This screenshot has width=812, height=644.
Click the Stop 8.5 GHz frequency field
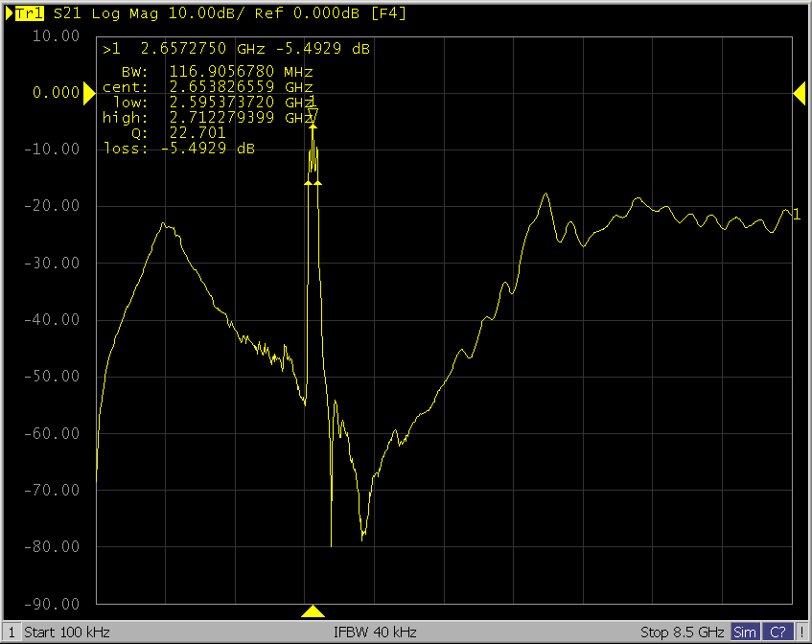coord(681,632)
